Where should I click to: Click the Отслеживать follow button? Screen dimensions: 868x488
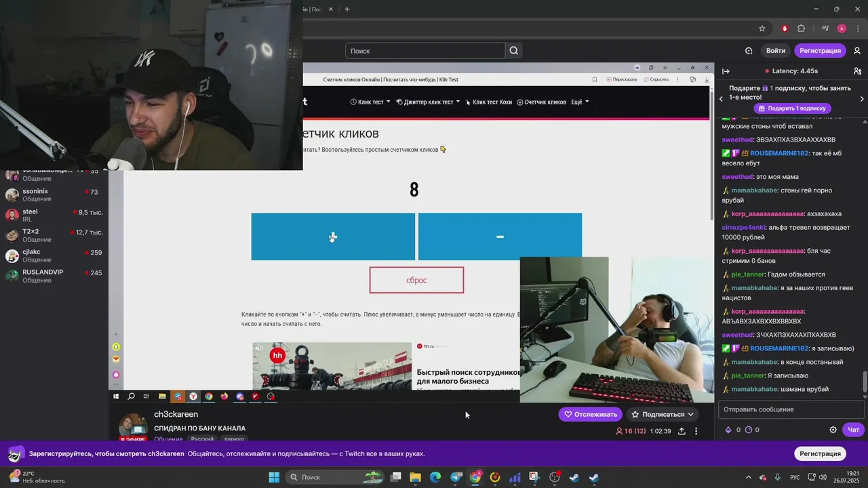tap(590, 414)
